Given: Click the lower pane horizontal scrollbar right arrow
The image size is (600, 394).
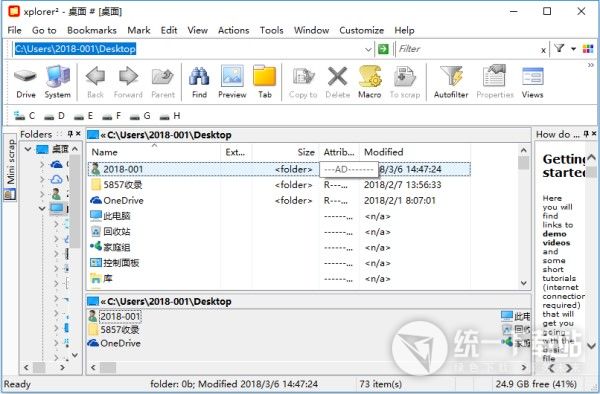Looking at the screenshot, I should (523, 368).
